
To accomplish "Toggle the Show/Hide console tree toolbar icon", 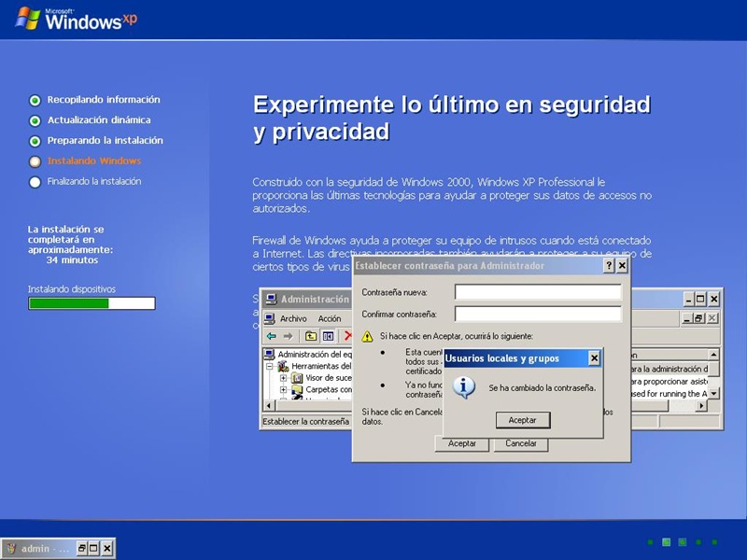I will tap(328, 336).
